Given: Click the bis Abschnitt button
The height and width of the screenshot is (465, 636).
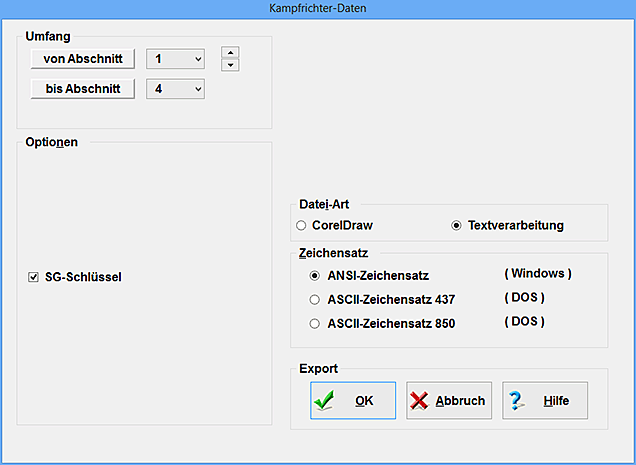Looking at the screenshot, I should (x=82, y=90).
